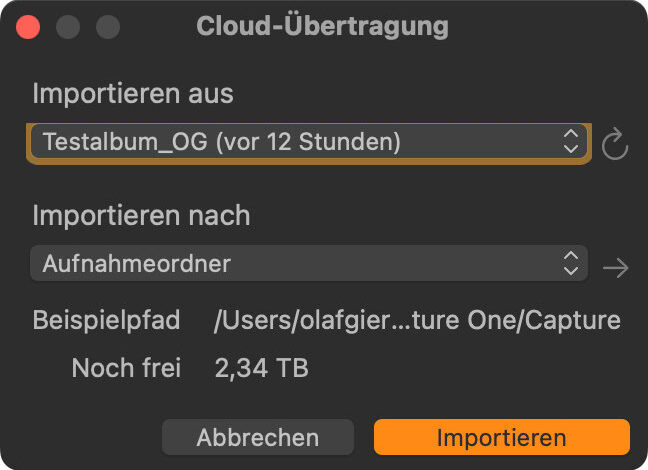Click the Beispielpfad label
Viewport: 648px width, 470px height.
coord(106,320)
